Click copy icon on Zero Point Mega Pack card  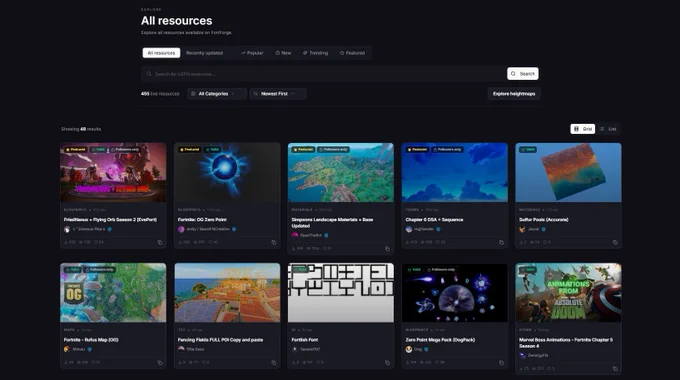pos(501,363)
